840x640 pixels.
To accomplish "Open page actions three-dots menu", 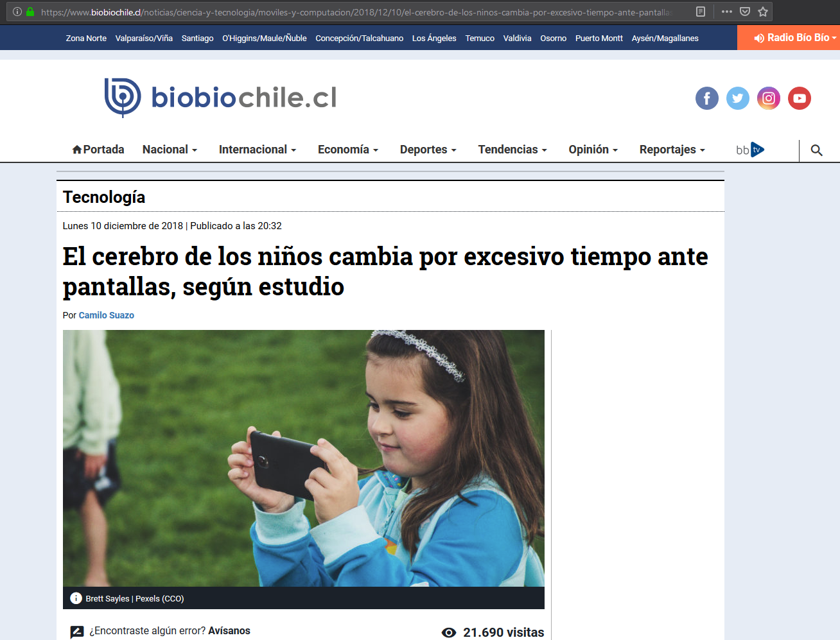I will [x=727, y=12].
